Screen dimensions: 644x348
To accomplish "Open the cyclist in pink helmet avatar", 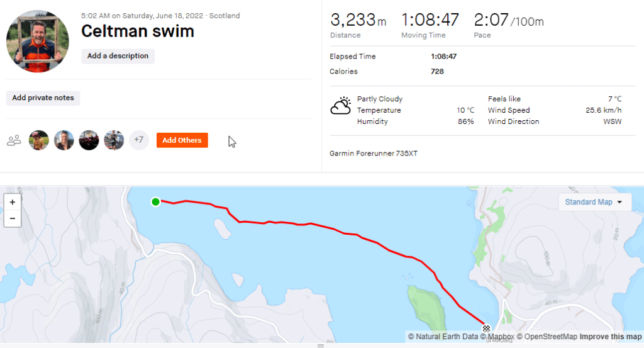I will pos(39,140).
